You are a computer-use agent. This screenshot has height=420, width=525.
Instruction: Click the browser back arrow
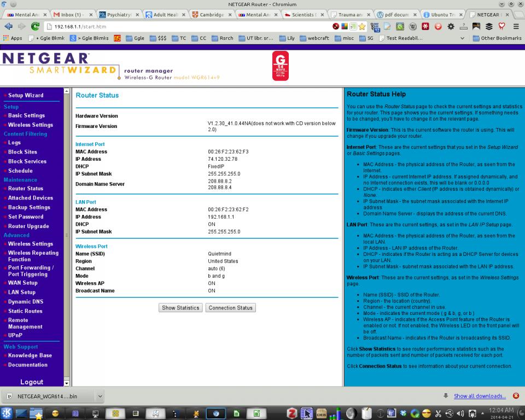coord(8,26)
